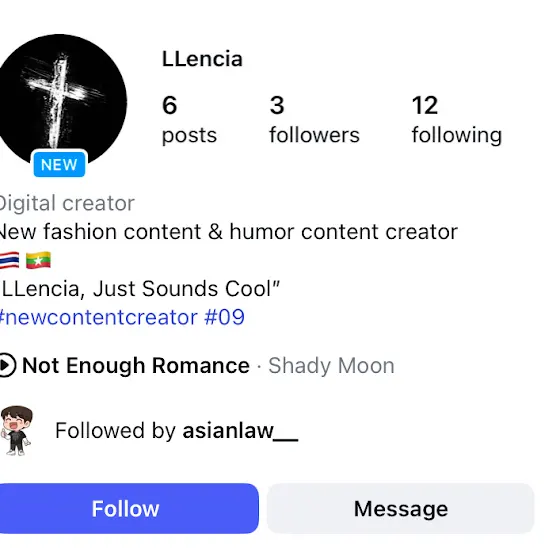
Task: Click the Shady Moon artist name
Action: coord(331,366)
